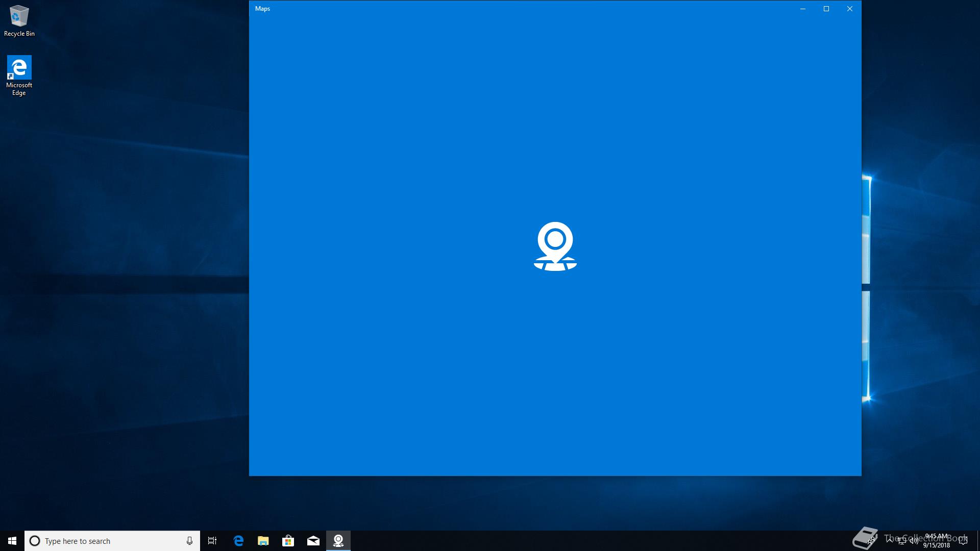This screenshot has height=551, width=980.
Task: Open the Windows Start menu
Action: 12,541
